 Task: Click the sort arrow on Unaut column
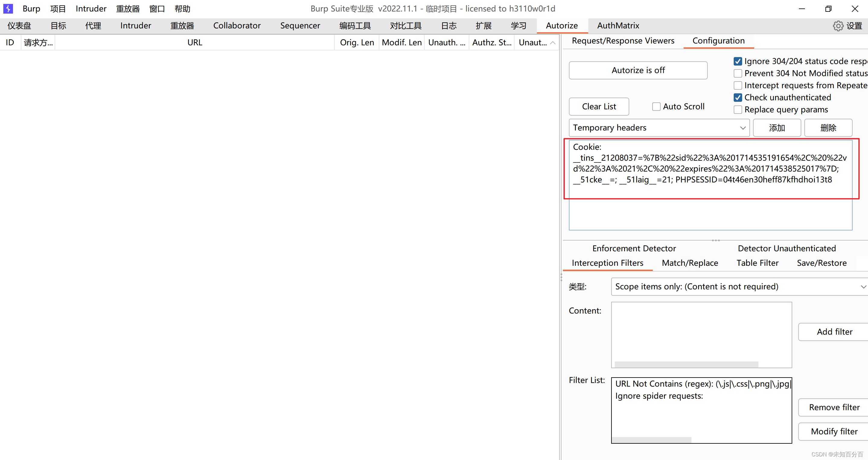click(553, 43)
